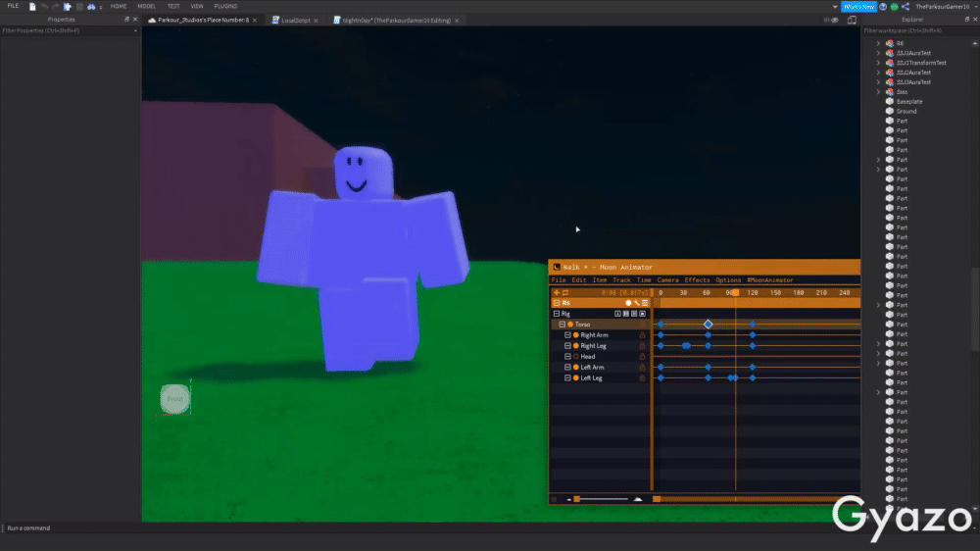Screen dimensions: 980x551
Task: Click the undo arrow in the top toolbar
Action: pos(44,6)
